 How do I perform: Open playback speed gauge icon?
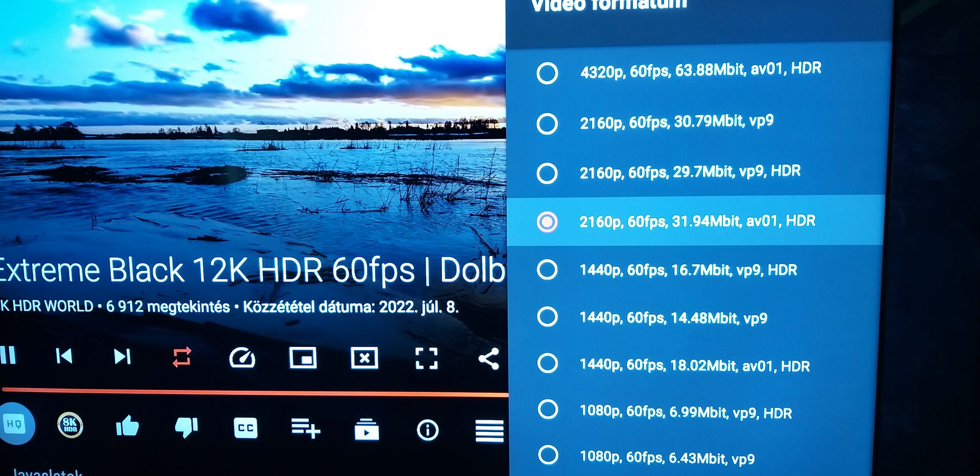coord(242,358)
